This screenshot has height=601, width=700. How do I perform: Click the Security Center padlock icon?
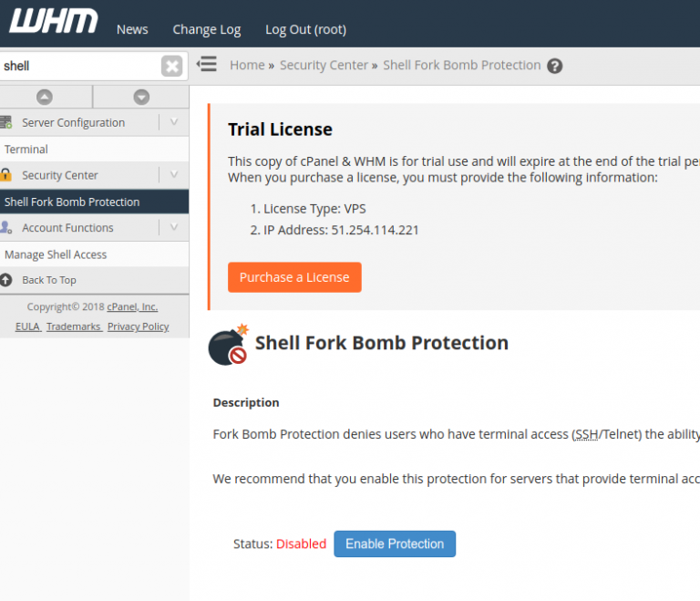coord(6,175)
